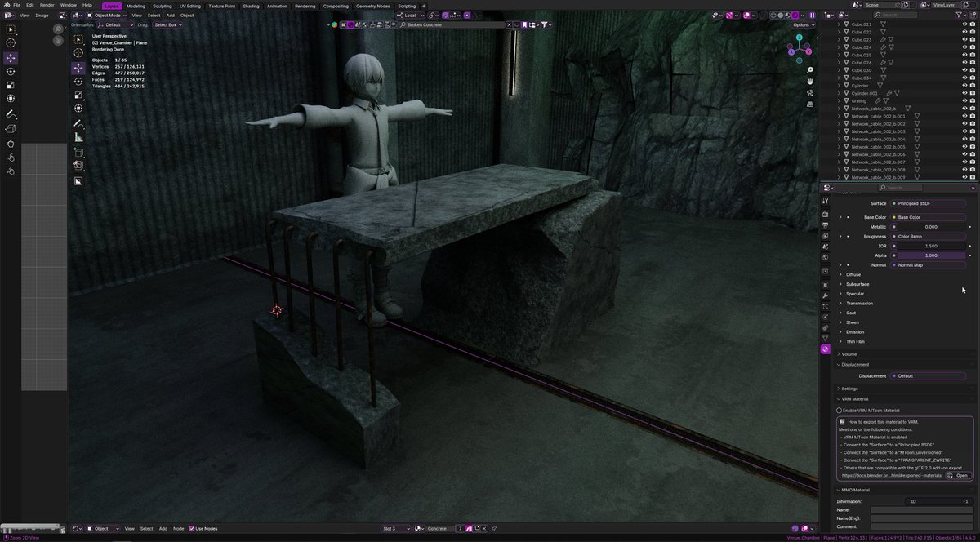
Task: Open the Object Data properties tab
Action: (x=826, y=338)
